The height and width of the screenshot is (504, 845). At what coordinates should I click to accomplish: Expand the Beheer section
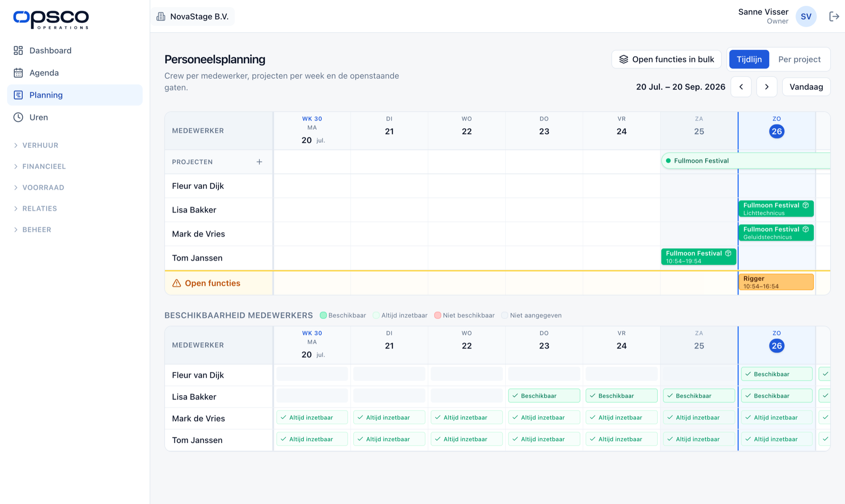click(x=32, y=230)
